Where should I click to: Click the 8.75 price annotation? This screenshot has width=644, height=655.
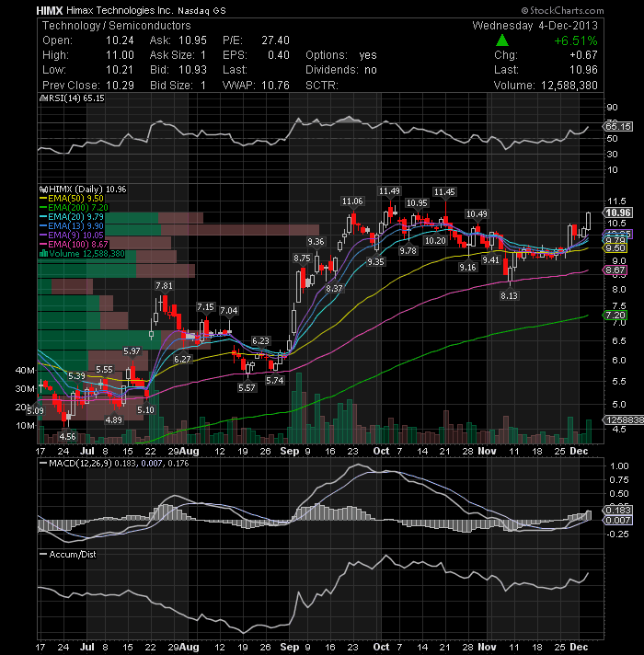click(x=302, y=259)
